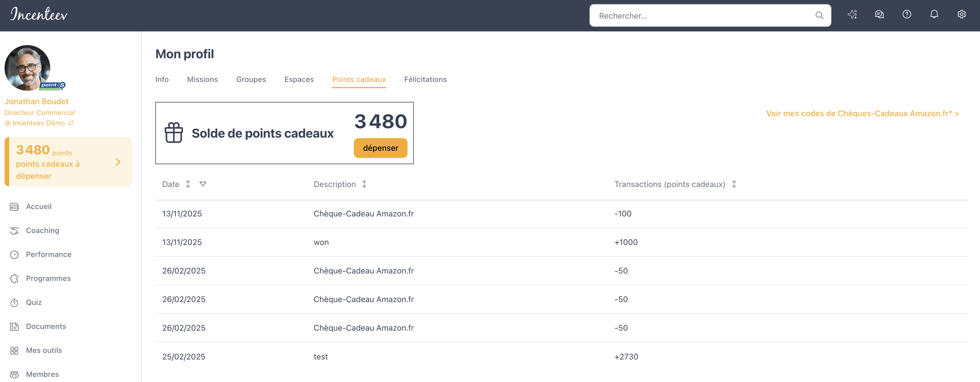Expand the 3480 points card chevron

point(118,162)
